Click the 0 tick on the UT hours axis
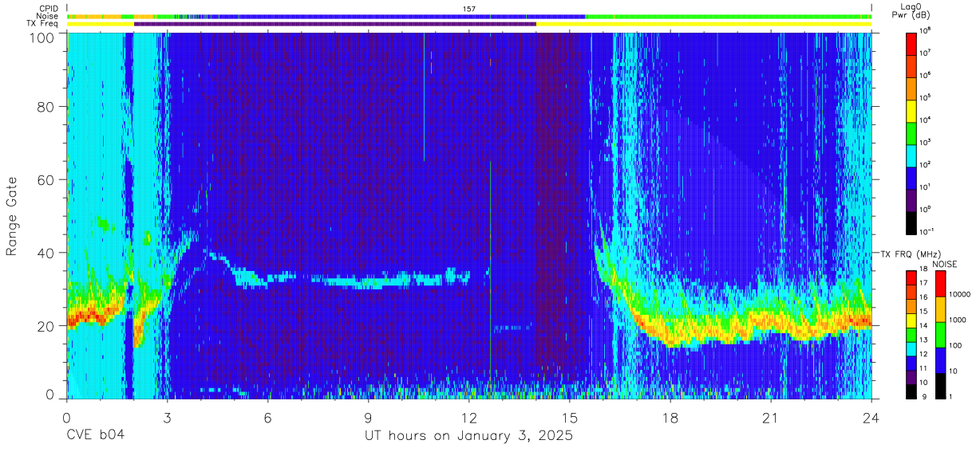This screenshot has height=452, width=980. pos(66,418)
